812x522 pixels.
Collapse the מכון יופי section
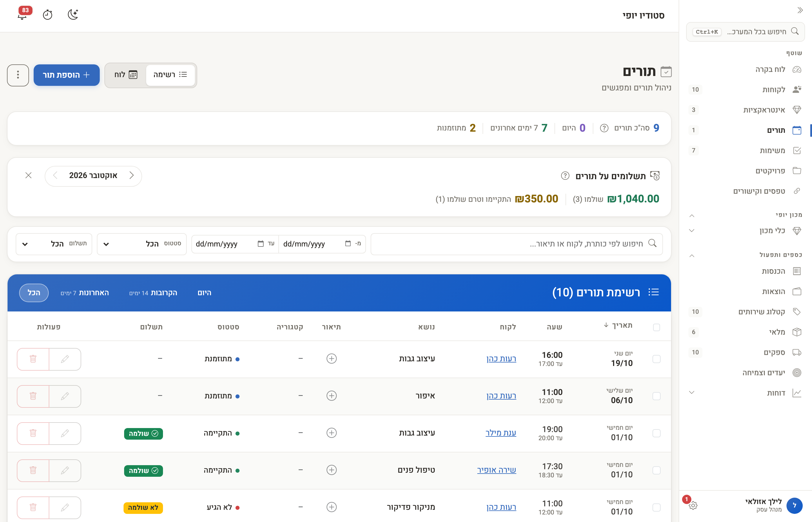pyautogui.click(x=692, y=215)
